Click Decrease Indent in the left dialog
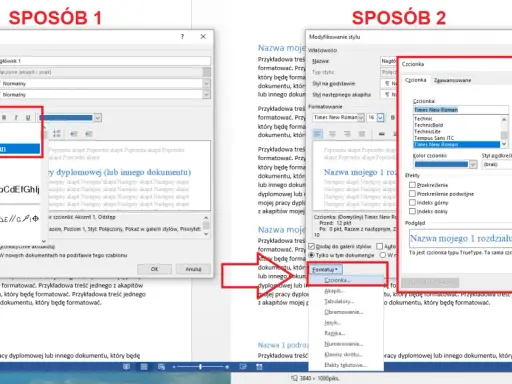 tap(73, 134)
